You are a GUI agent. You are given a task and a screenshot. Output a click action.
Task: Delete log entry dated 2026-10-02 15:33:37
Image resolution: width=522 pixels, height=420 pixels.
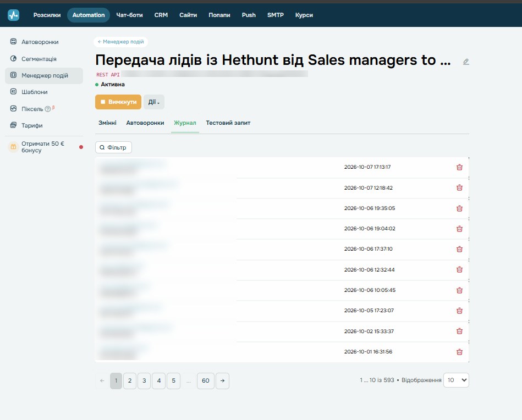459,331
